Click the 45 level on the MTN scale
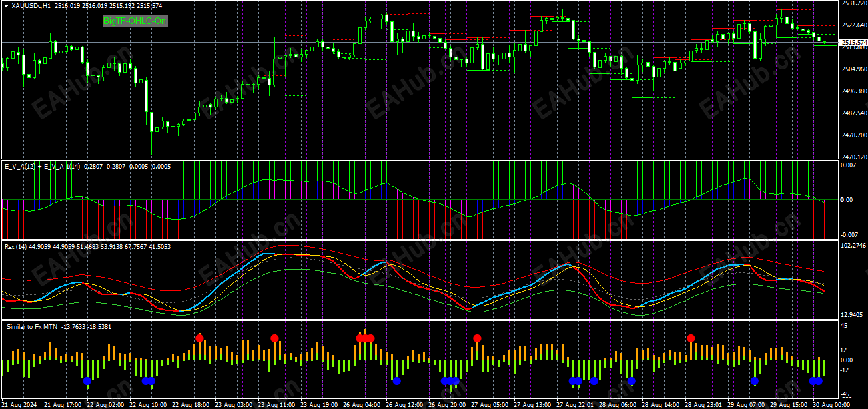Image resolution: width=868 pixels, height=409 pixels. pyautogui.click(x=844, y=326)
